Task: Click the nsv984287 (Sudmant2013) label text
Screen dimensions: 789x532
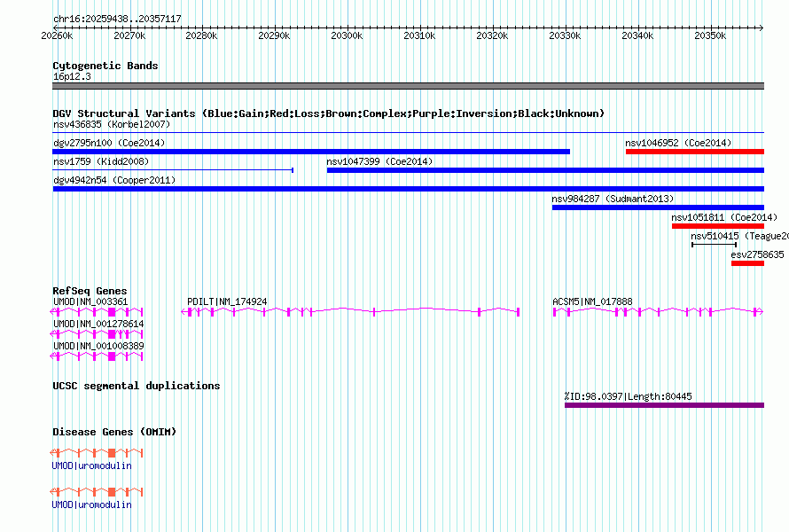Action: (x=613, y=199)
